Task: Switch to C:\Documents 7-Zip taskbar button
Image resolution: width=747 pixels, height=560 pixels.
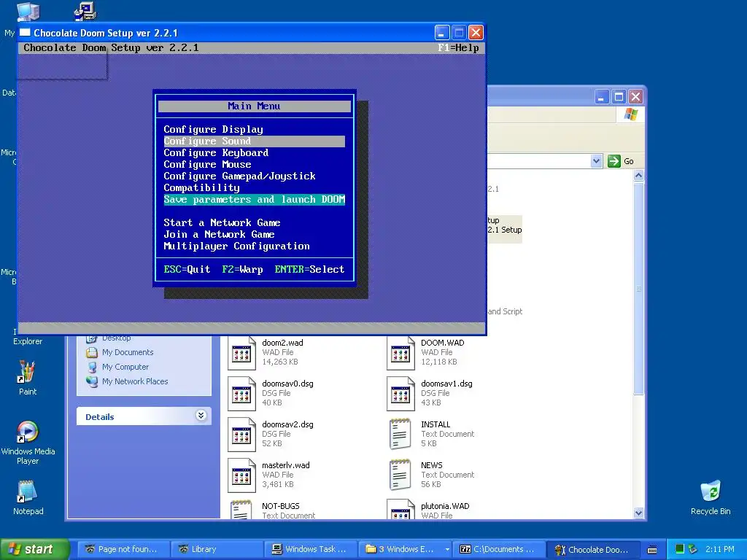Action: (x=498, y=549)
